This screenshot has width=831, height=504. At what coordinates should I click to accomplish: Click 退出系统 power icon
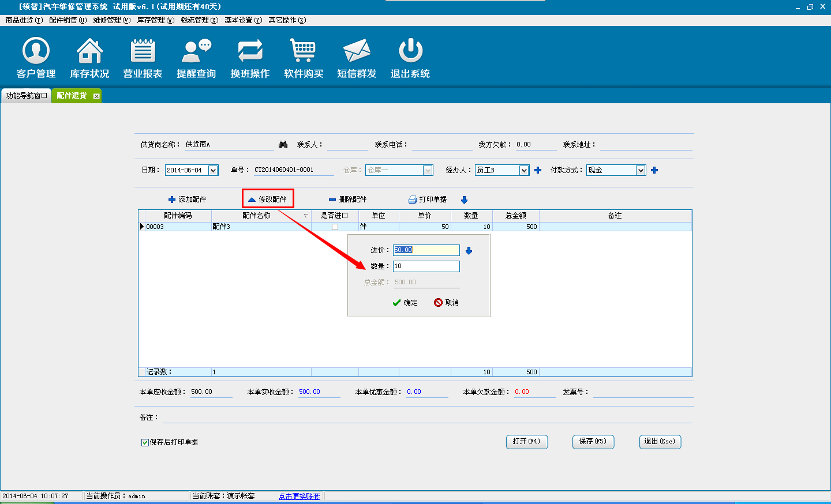point(410,51)
